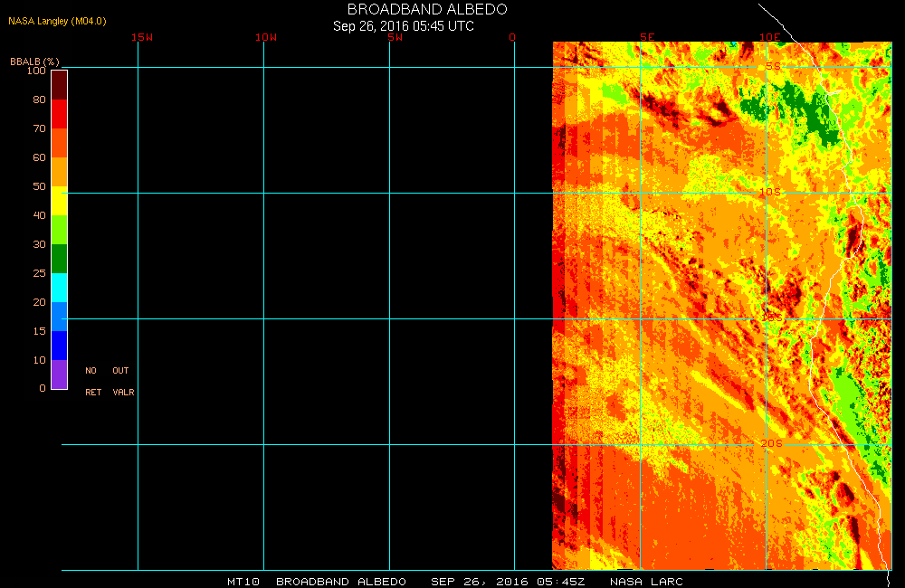Click the cyan 20-25% colorbar segment
The height and width of the screenshot is (588, 905).
tap(59, 288)
